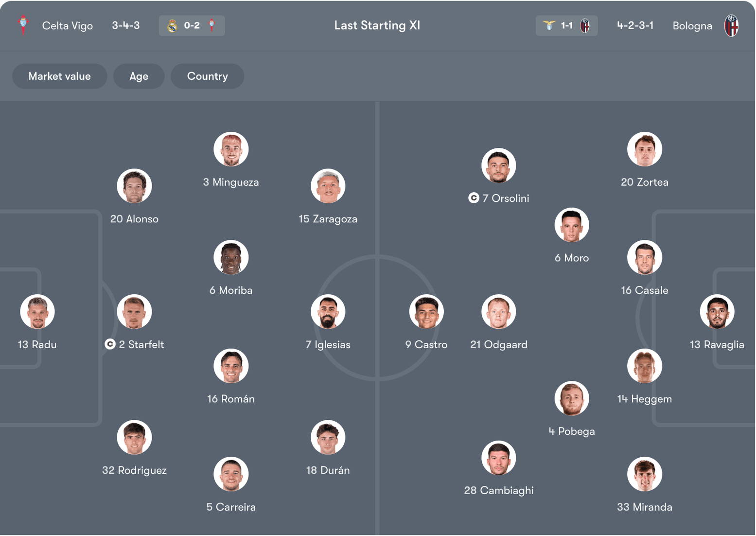Select Moriba's player avatar

[231, 257]
